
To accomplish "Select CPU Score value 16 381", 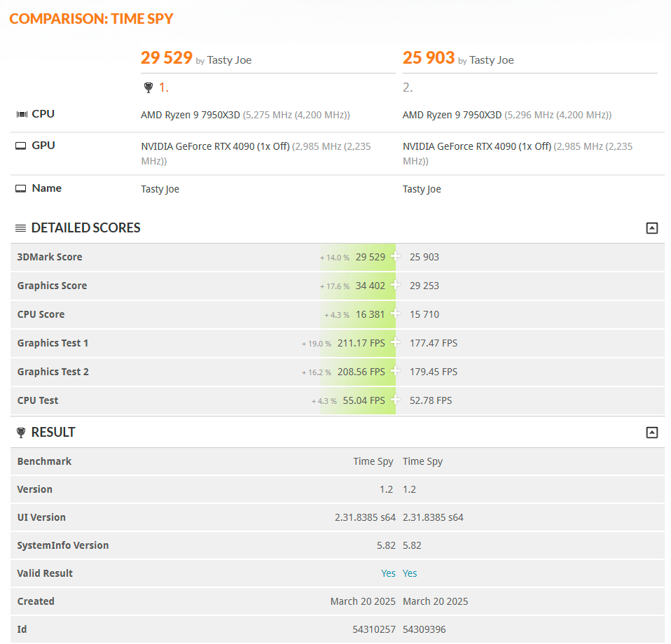I will pos(370,314).
